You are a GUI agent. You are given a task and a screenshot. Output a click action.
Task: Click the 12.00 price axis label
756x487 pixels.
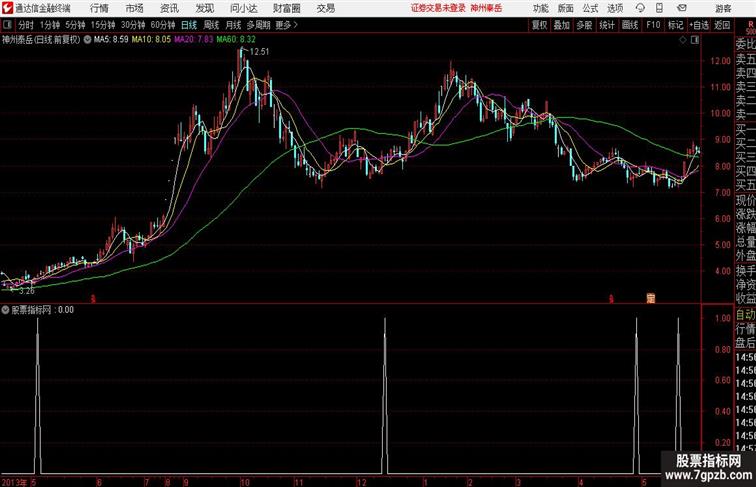click(x=721, y=61)
